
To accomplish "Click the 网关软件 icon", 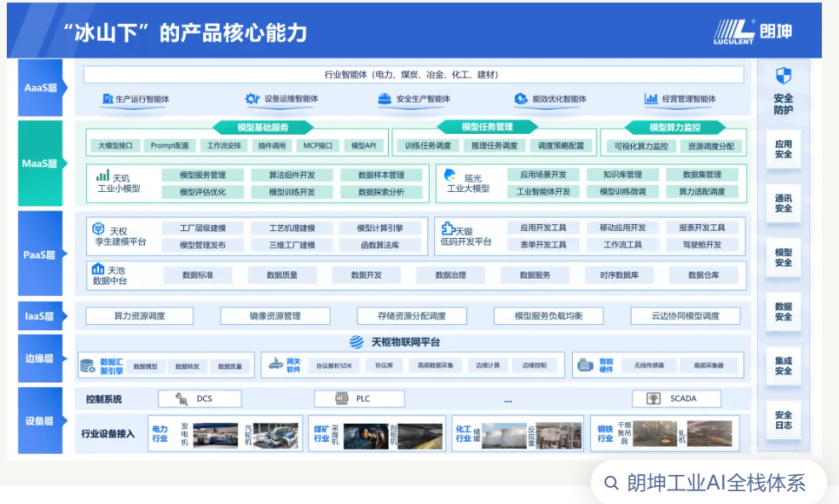I will 275,364.
